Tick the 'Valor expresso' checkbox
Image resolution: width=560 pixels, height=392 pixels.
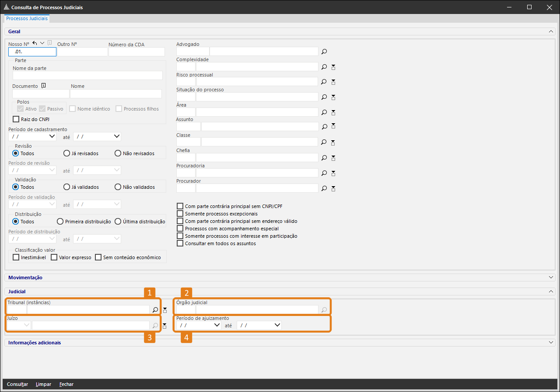(x=54, y=257)
